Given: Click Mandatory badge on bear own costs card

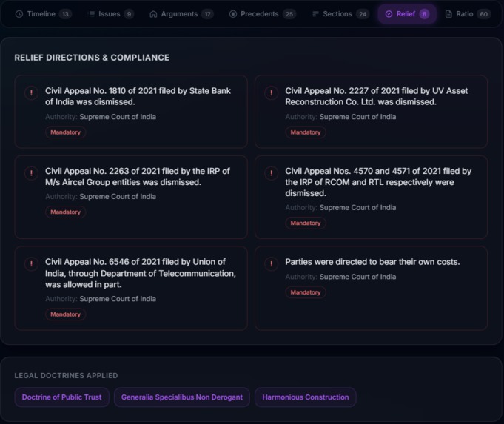Looking at the screenshot, I should tap(306, 292).
